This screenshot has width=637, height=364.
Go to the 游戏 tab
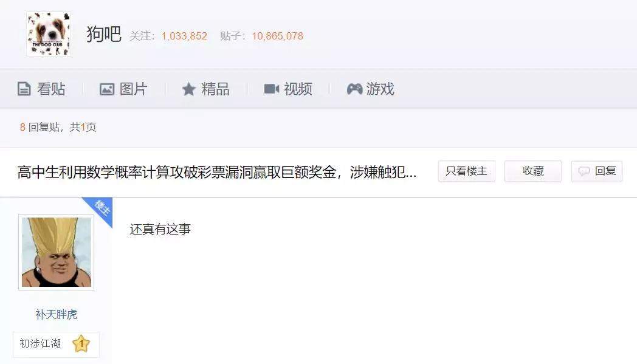click(x=371, y=89)
